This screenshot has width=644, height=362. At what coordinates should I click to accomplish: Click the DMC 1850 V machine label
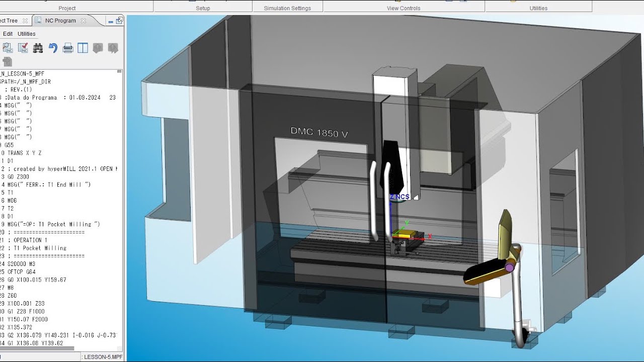point(319,133)
